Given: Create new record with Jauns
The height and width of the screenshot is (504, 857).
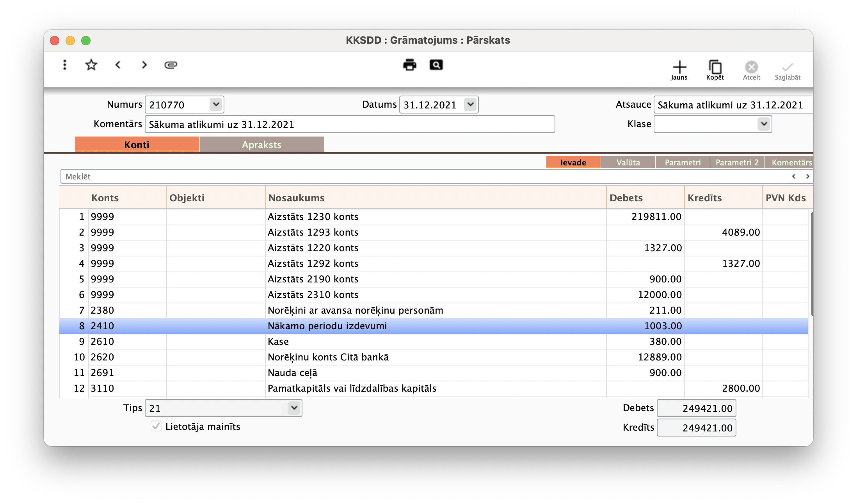Looking at the screenshot, I should tap(679, 70).
